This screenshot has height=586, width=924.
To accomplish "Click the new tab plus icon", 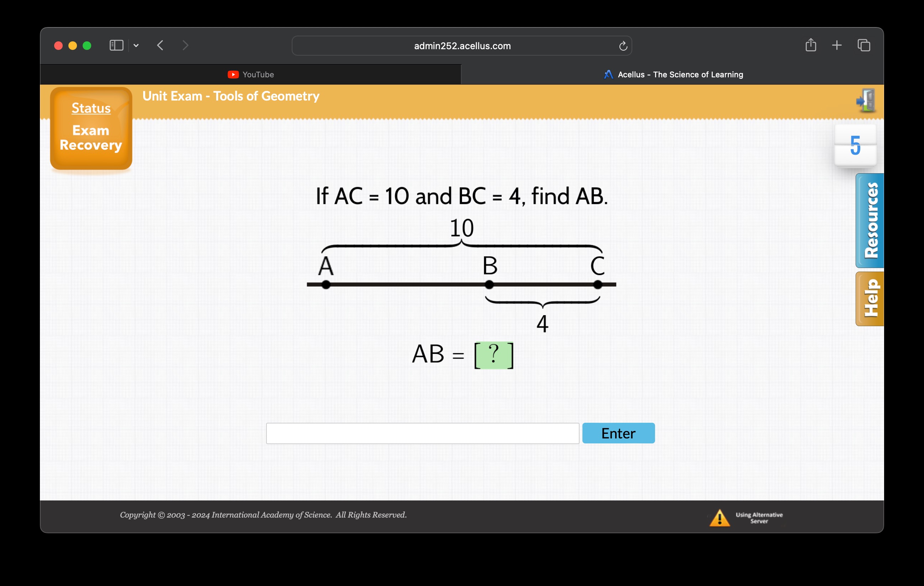I will (837, 45).
